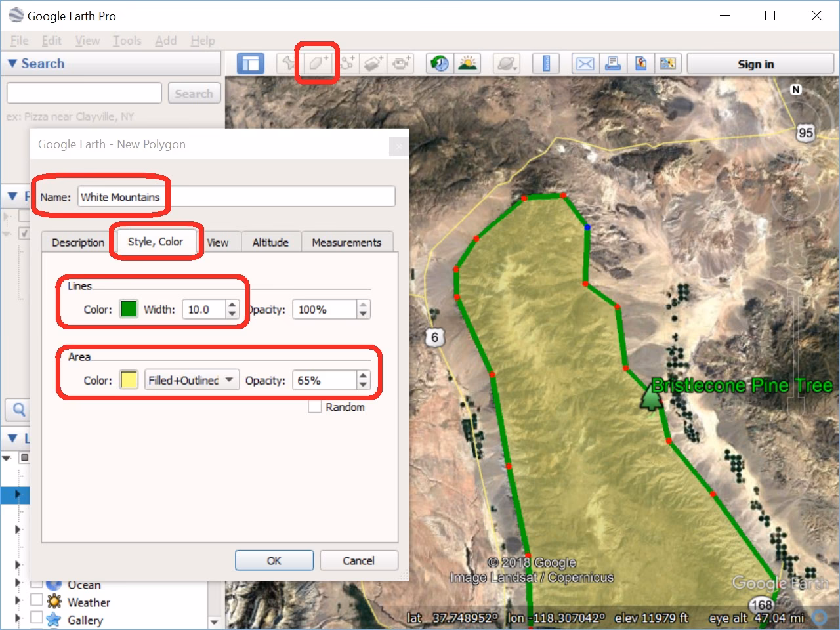Switch to the Style, Color tab
The image size is (840, 630).
156,241
